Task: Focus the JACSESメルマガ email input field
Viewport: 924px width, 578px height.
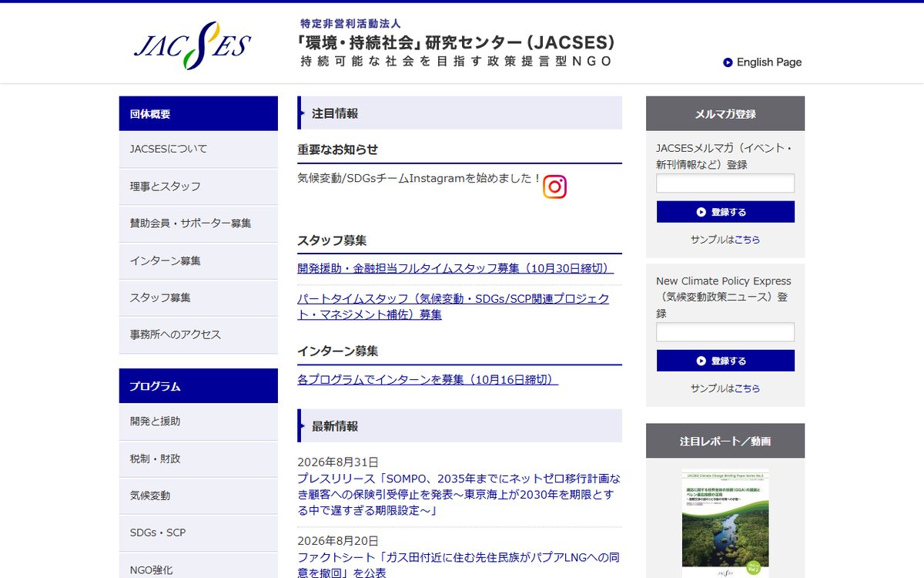Action: (x=725, y=183)
